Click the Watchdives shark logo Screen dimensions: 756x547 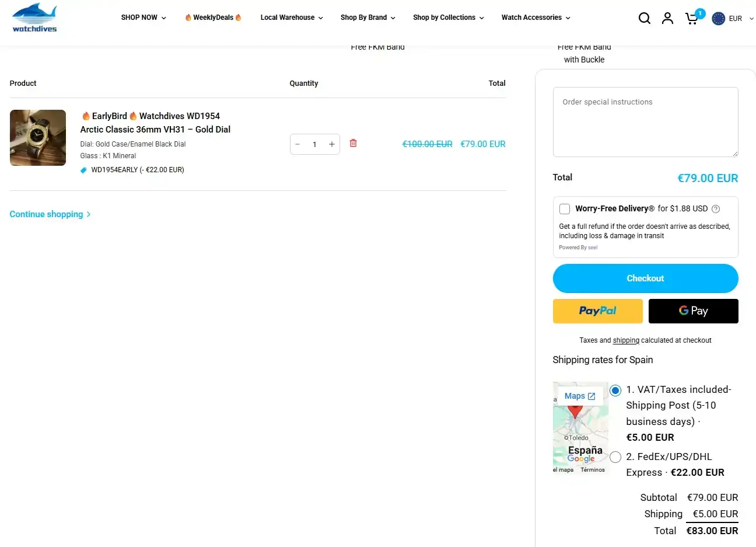[x=34, y=18]
